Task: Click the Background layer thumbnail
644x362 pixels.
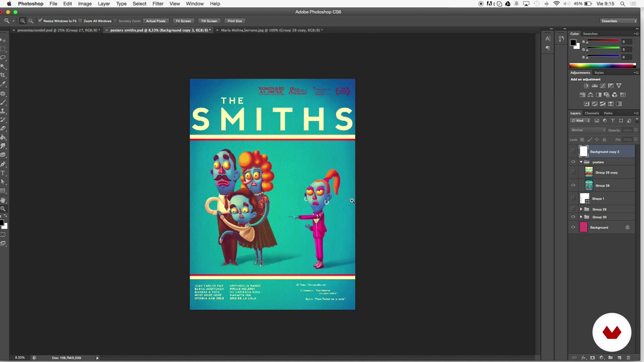Action: coord(584,227)
